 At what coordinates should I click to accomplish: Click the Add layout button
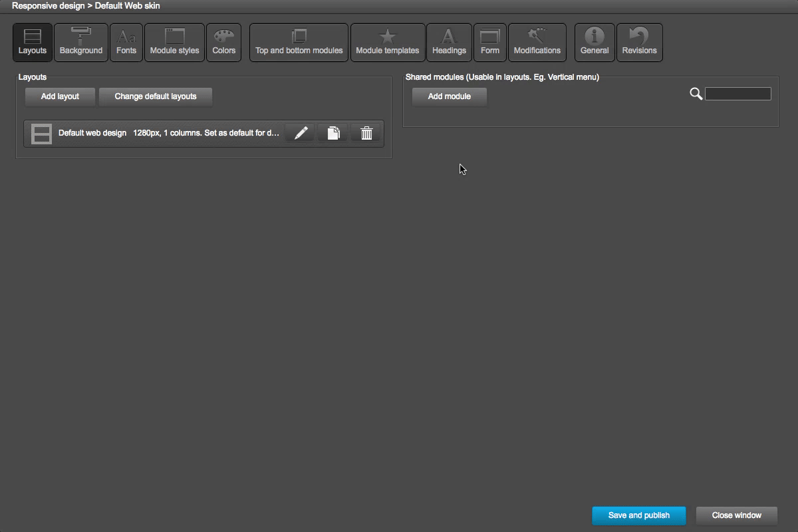[x=60, y=96]
